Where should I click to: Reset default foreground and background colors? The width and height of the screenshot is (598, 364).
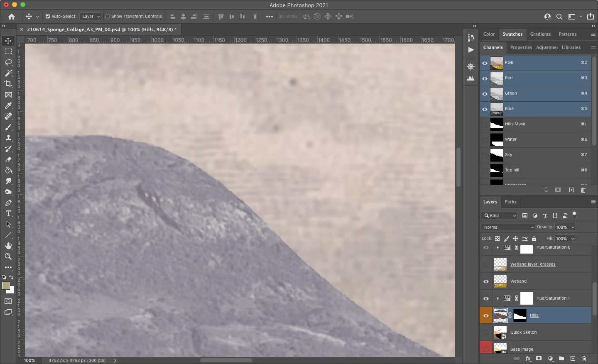4,277
